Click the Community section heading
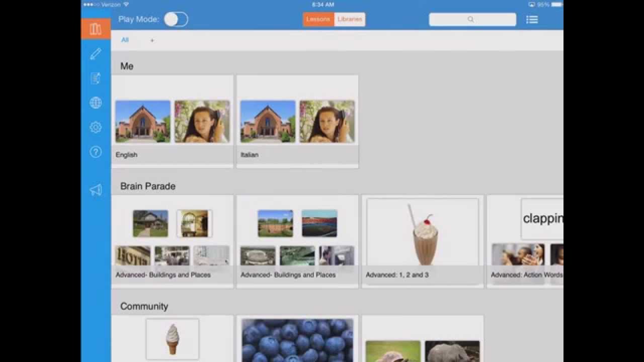644x362 pixels. coord(144,306)
